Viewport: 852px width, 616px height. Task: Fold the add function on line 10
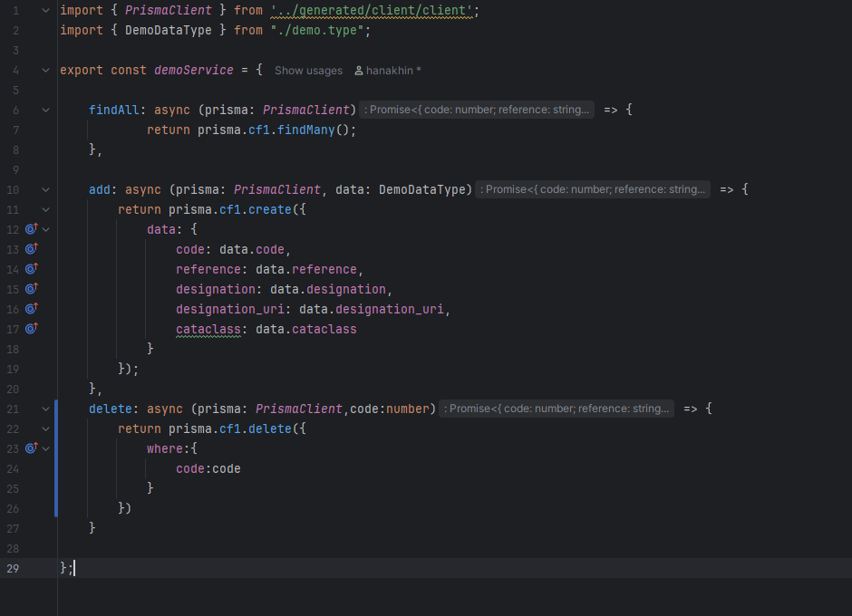click(x=46, y=190)
